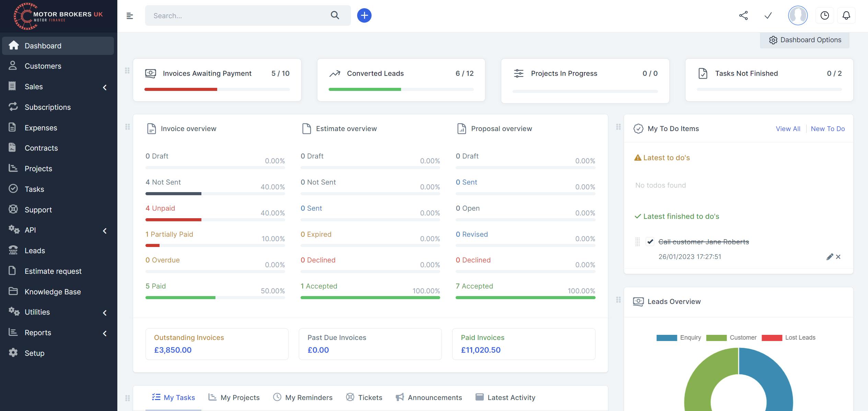Edit the Jane Roberts todo via pencil icon
This screenshot has height=411, width=868.
coord(830,257)
